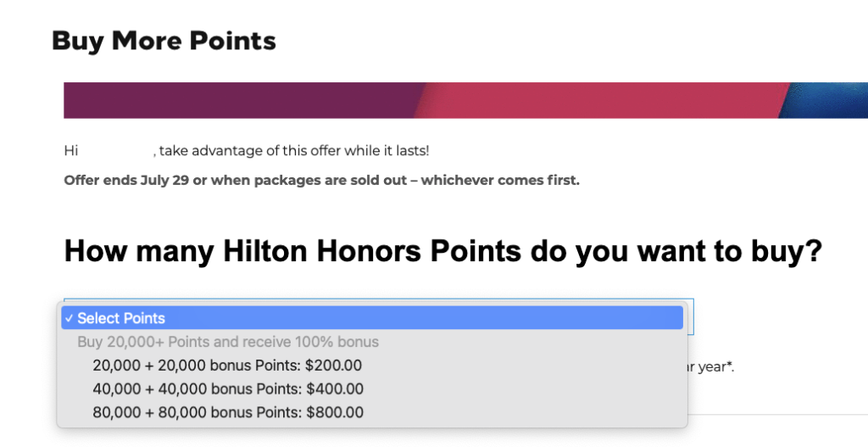The width and height of the screenshot is (868, 447).
Task: Select 20,000 + 20,000 bonus Points for $200.00
Action: 226,366
